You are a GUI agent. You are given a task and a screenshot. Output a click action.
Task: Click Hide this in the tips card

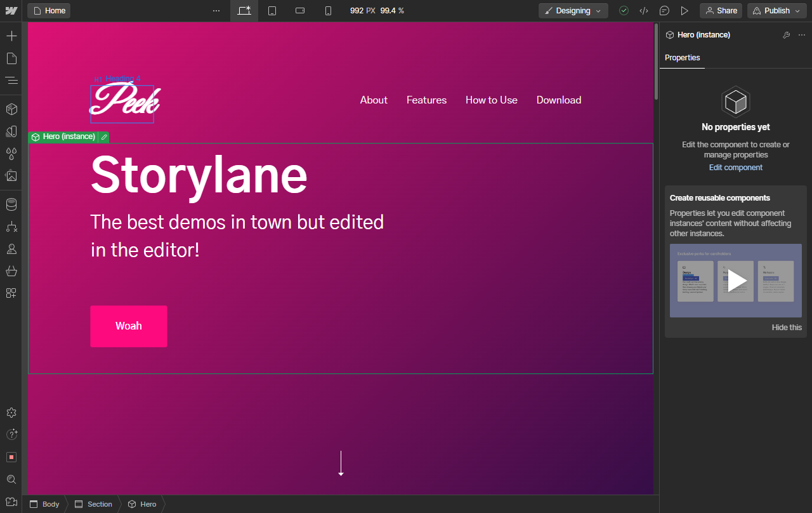point(787,328)
